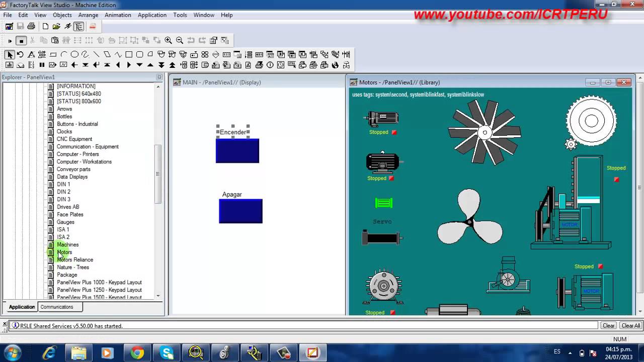Click the Print icon in the top toolbar
Viewport: 644px width, 362px height.
pos(31,26)
